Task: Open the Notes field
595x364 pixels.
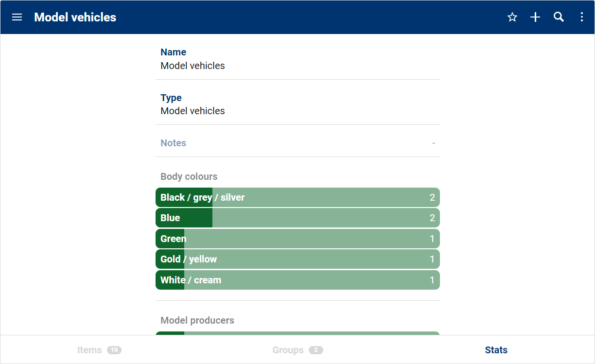Action: pos(297,143)
